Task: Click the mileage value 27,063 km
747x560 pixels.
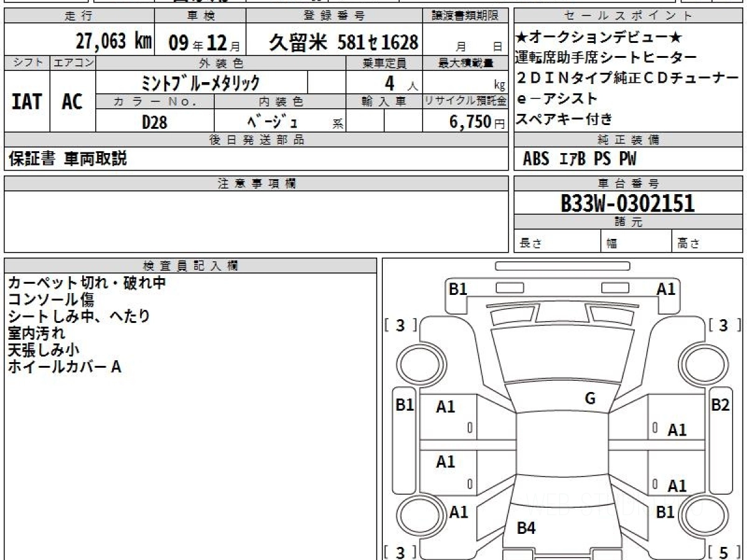Action: point(114,42)
